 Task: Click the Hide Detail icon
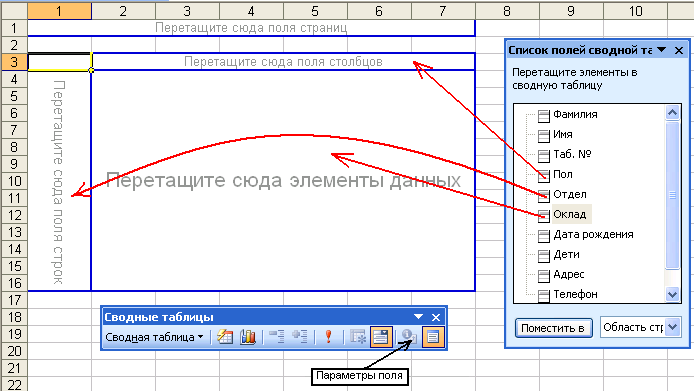pos(277,337)
